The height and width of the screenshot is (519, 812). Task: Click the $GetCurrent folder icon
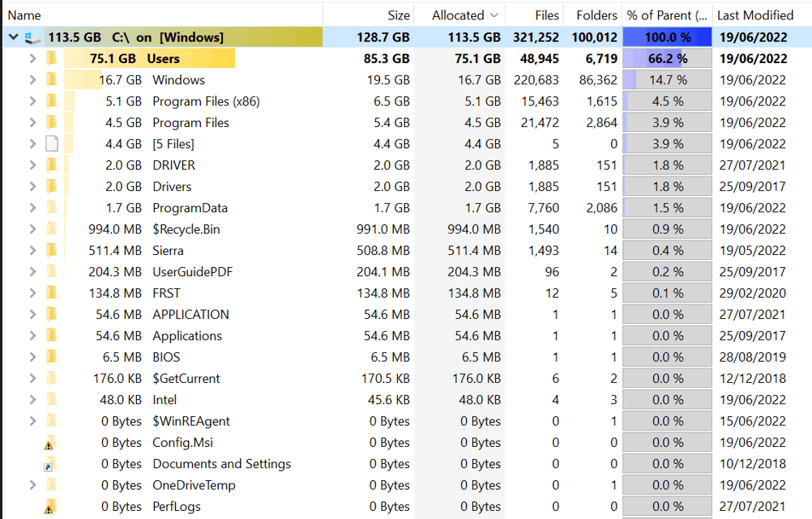click(x=51, y=378)
